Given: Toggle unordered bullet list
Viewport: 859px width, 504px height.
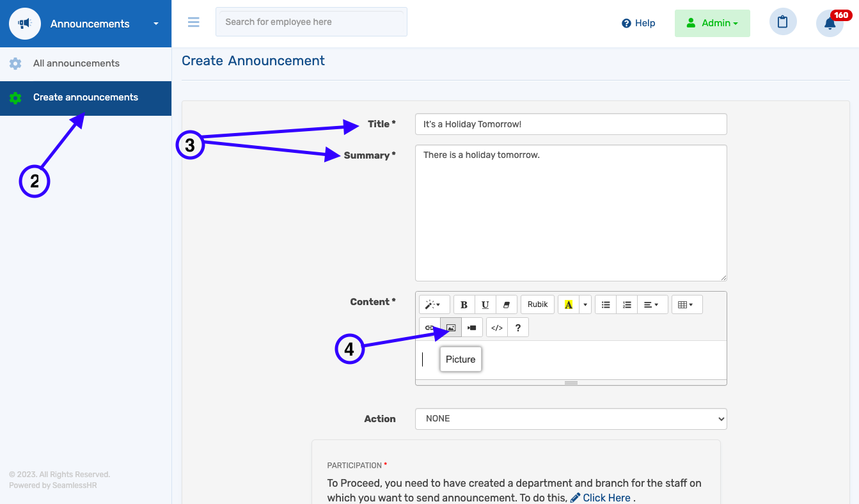Looking at the screenshot, I should click(606, 304).
